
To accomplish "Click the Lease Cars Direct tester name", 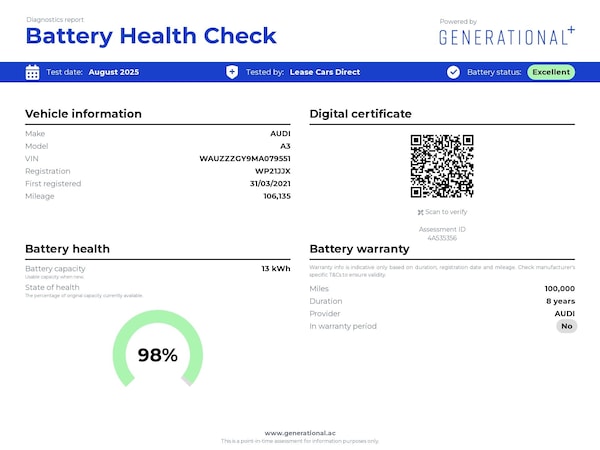I will pos(325,72).
